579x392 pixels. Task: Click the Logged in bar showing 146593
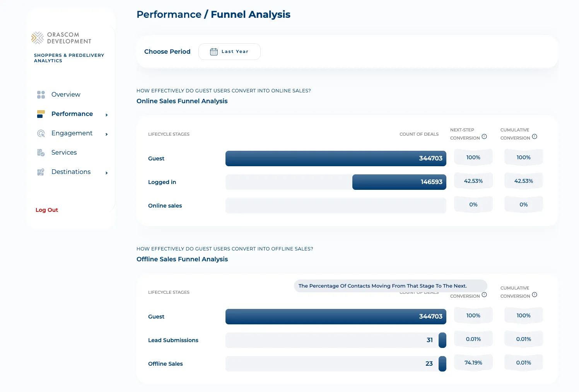(399, 182)
